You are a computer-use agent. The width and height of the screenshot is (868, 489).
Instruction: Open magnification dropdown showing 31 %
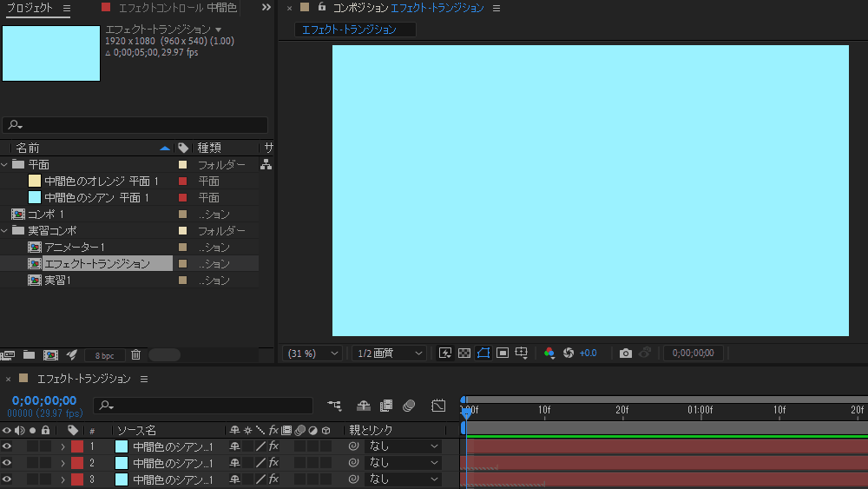[312, 354]
